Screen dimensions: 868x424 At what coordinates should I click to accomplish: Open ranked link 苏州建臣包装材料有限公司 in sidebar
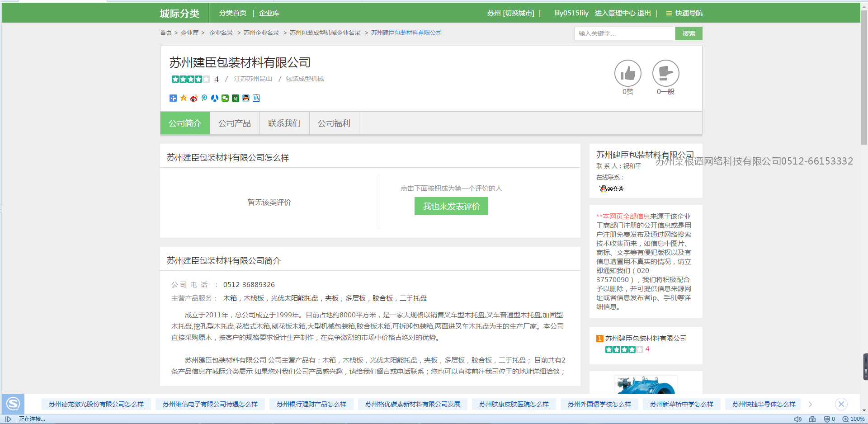point(646,339)
